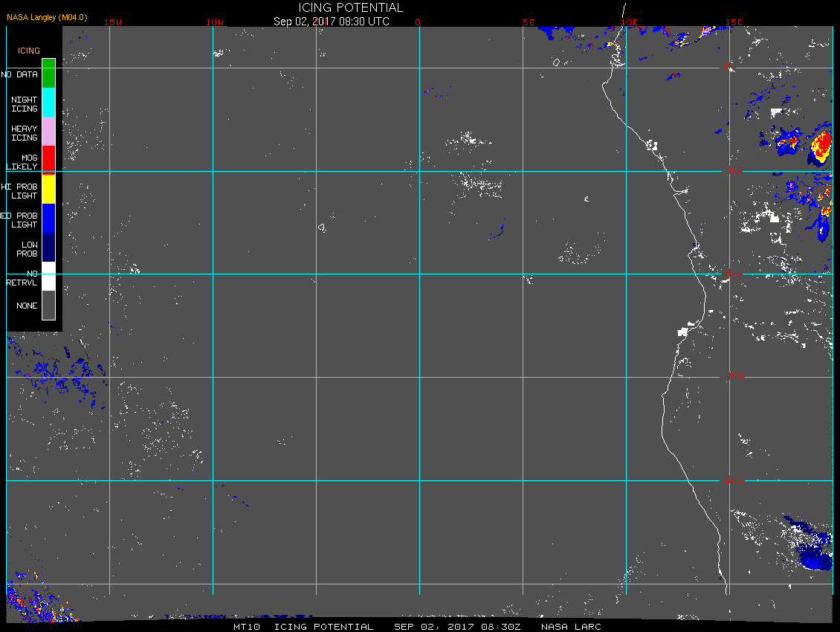Click the 'HI PROB LIGHT' legend label
Image resolution: width=840 pixels, height=632 pixels.
pos(19,191)
